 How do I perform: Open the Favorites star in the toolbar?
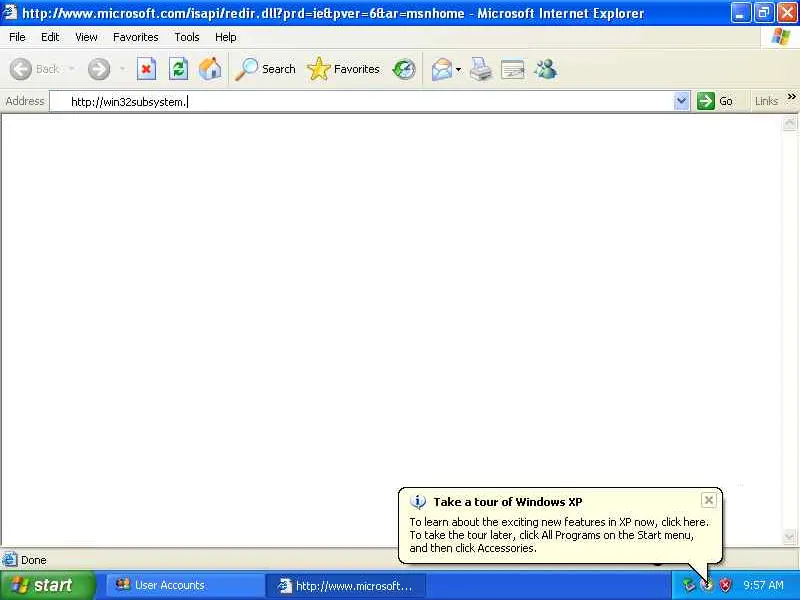coord(343,69)
